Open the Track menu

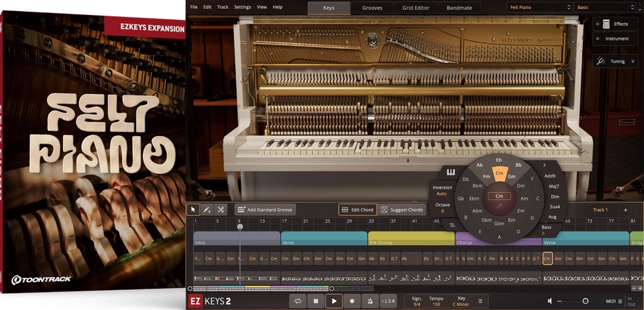click(223, 7)
